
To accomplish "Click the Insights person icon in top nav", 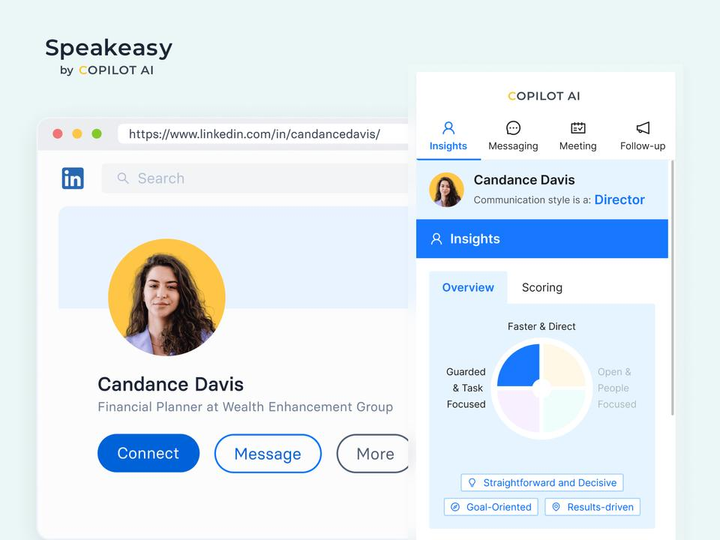I will [448, 128].
